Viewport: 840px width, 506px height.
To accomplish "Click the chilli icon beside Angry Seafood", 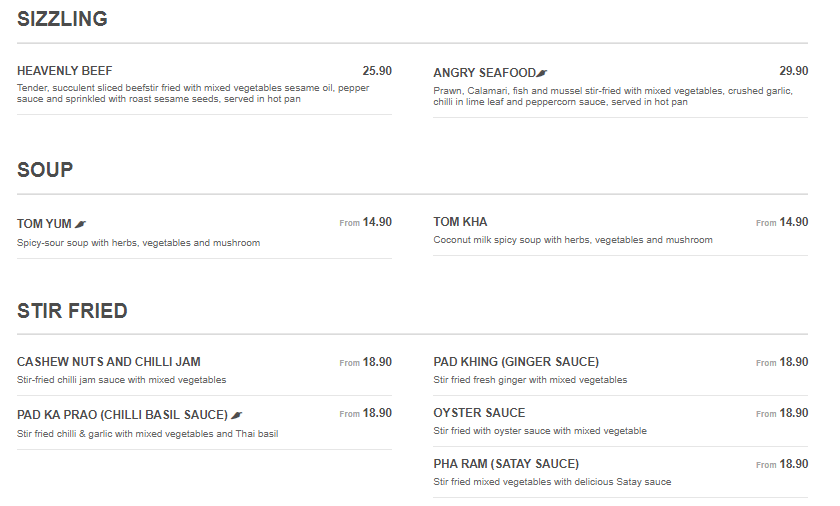I will (542, 73).
